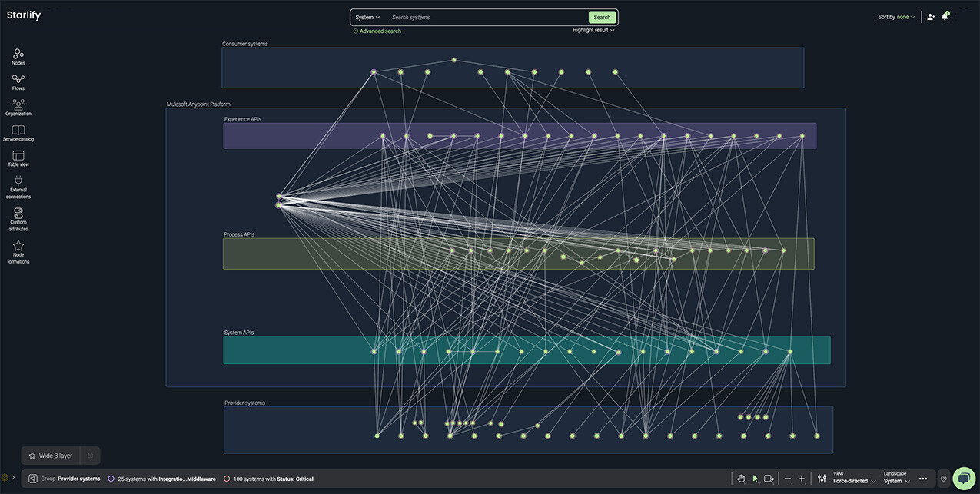Open External connections
Image resolution: width=980 pixels, height=494 pixels.
coord(18,187)
